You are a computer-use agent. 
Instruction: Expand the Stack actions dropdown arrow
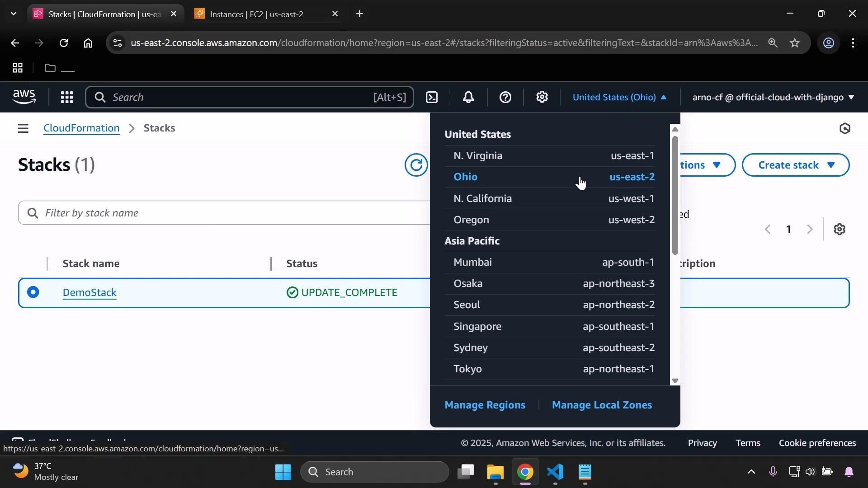tap(717, 165)
